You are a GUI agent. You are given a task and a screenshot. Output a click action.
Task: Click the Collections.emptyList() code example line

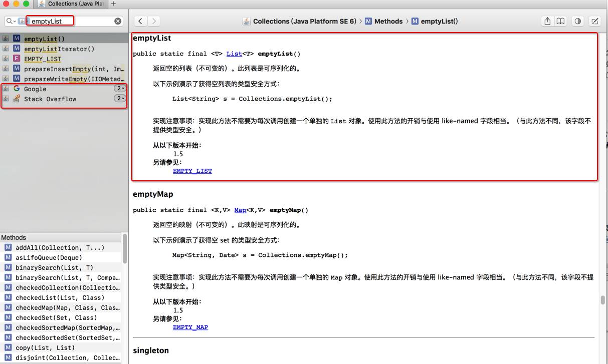[252, 99]
